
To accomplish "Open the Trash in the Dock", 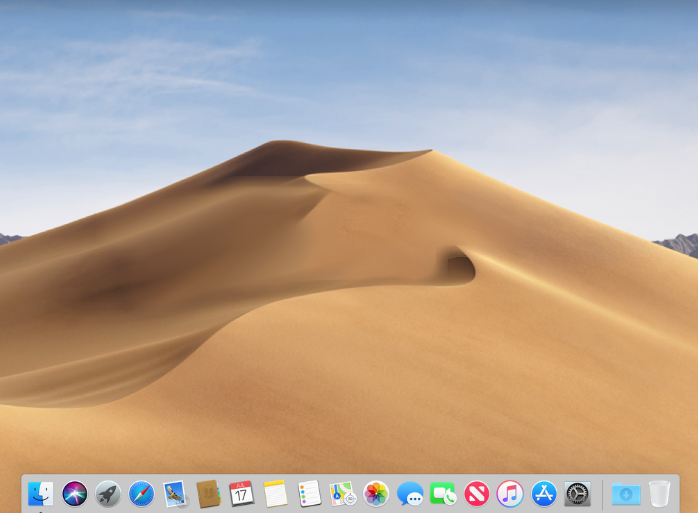I will click(x=659, y=493).
